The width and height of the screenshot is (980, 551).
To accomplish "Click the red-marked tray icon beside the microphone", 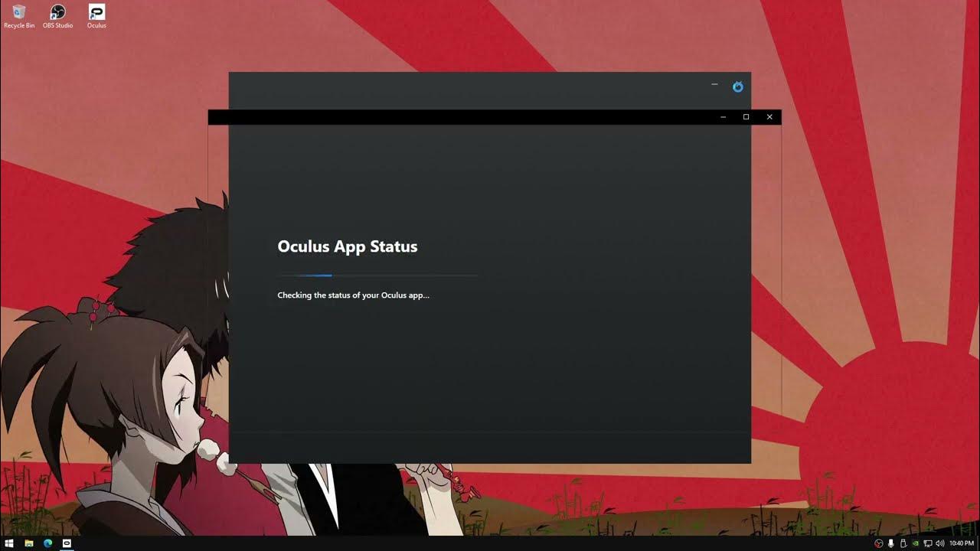I will 879,543.
